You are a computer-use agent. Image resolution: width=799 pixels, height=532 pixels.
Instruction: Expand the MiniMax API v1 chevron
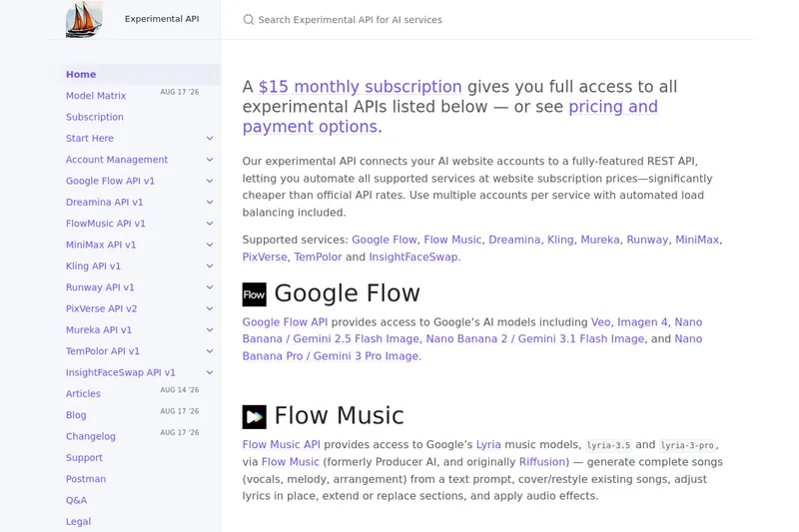tap(210, 245)
